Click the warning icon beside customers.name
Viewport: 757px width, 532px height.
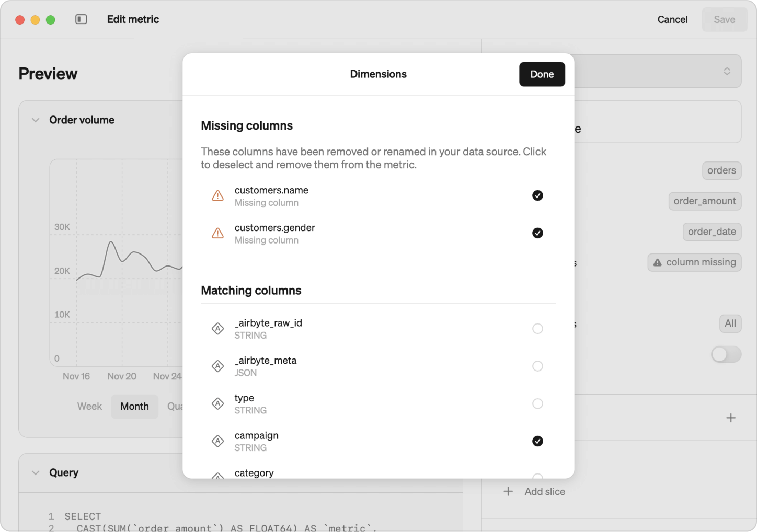(217, 195)
